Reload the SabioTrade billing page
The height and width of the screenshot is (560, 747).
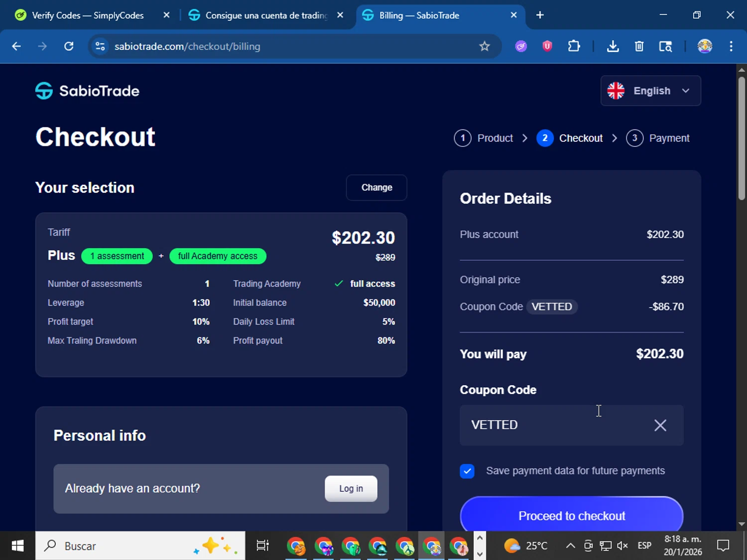pyautogui.click(x=69, y=46)
